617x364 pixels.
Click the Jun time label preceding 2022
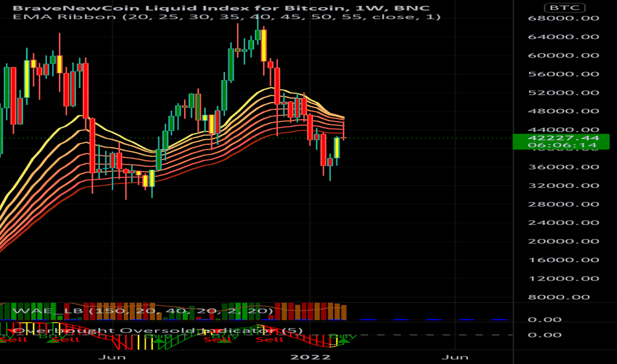(112, 357)
